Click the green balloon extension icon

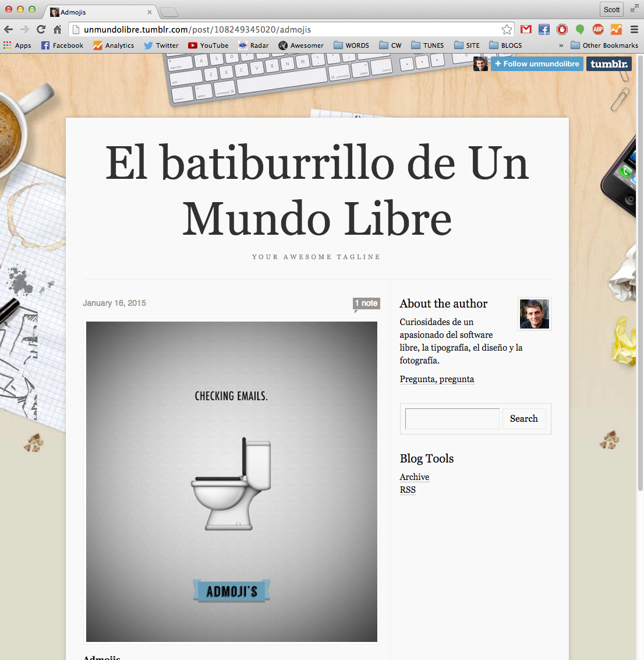point(580,29)
